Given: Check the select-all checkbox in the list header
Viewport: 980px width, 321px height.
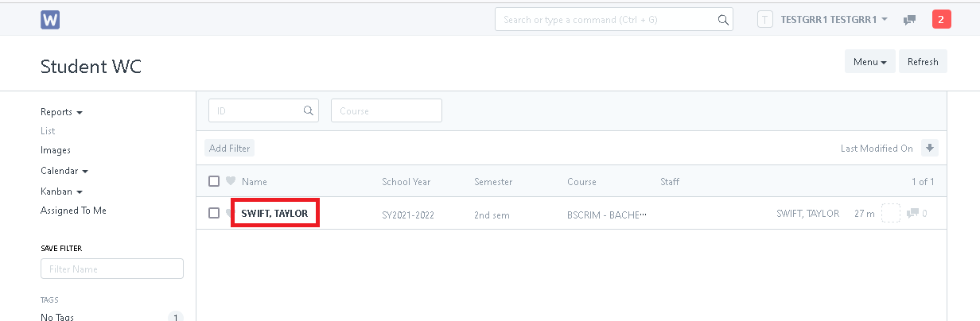Looking at the screenshot, I should tap(214, 181).
